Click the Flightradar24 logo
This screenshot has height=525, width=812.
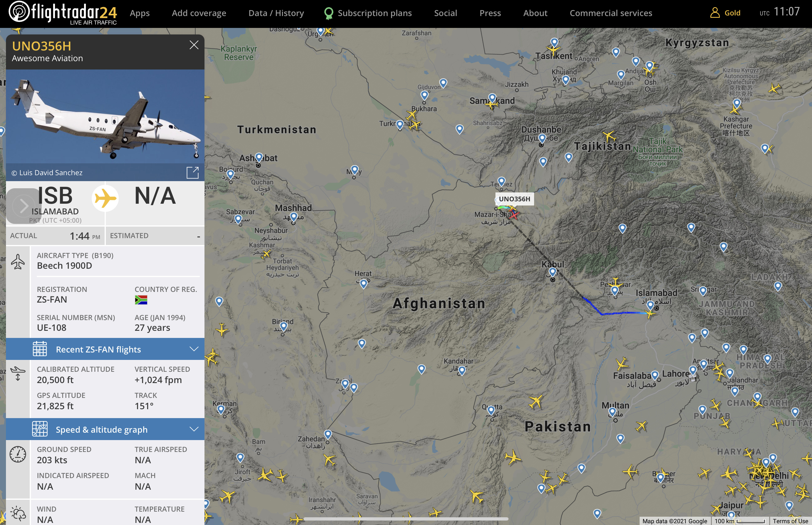63,13
